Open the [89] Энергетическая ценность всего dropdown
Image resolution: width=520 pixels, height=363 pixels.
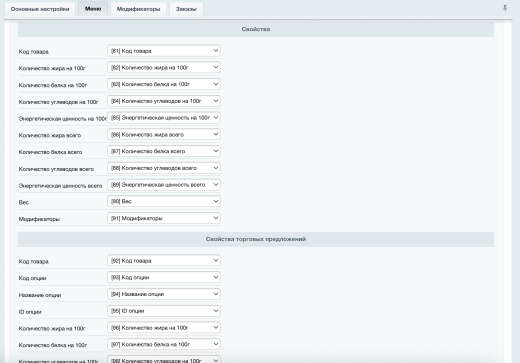tap(164, 185)
